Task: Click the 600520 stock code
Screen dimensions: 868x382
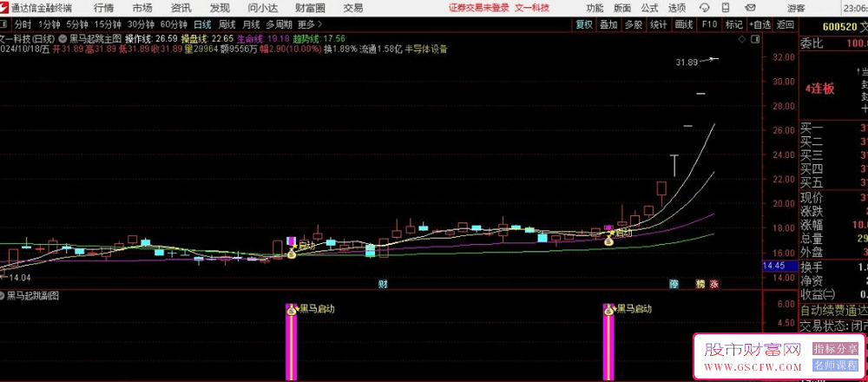Action: click(838, 27)
